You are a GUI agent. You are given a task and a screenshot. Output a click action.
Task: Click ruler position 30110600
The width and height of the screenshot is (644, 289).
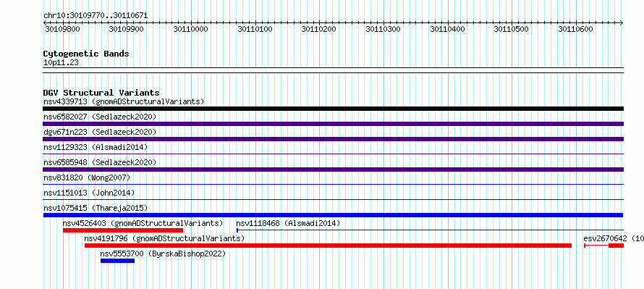pyautogui.click(x=575, y=29)
